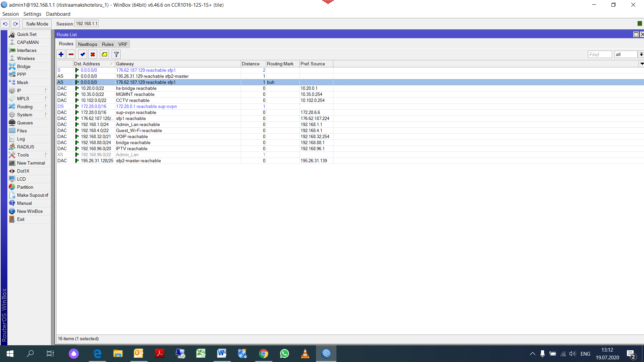Viewport: 644px width, 362px height.
Task: Select the disabled 192.168.96.0/22 Admin_Lan route
Action: pos(350,155)
